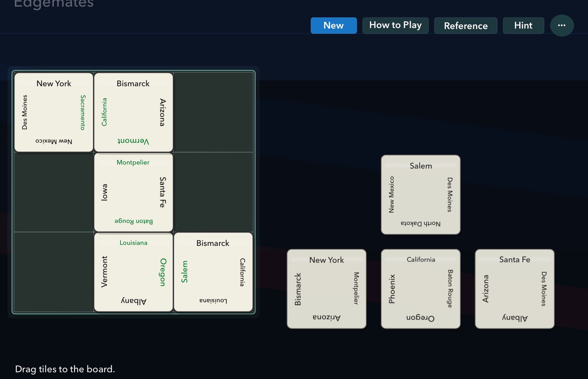The image size is (588, 379).
Task: Open the Reference panel
Action: click(465, 26)
